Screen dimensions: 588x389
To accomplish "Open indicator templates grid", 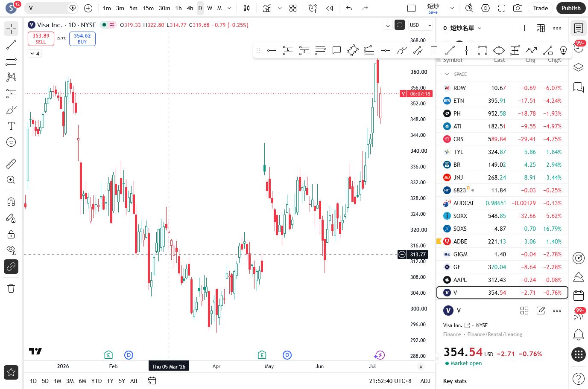I will pyautogui.click(x=293, y=8).
